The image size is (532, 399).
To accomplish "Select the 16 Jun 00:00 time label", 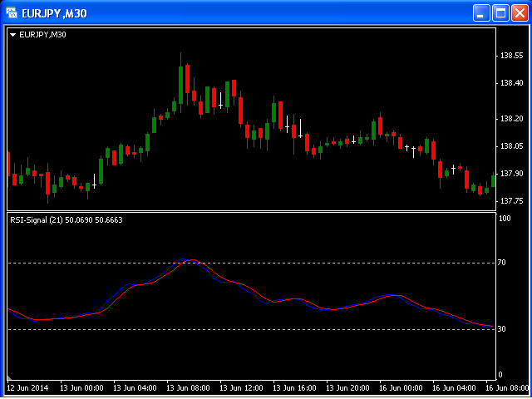I will (x=401, y=387).
